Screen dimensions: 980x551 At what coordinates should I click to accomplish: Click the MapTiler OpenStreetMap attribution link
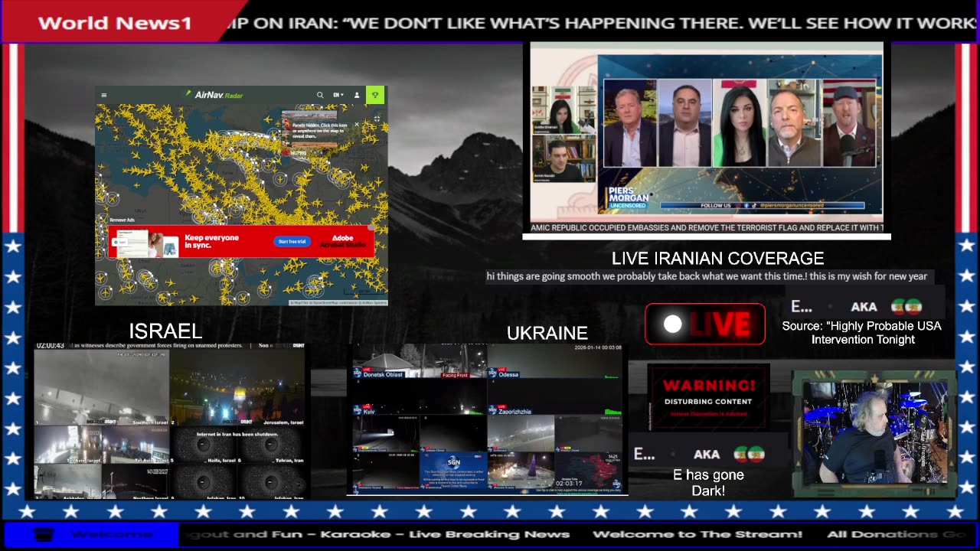[x=338, y=303]
